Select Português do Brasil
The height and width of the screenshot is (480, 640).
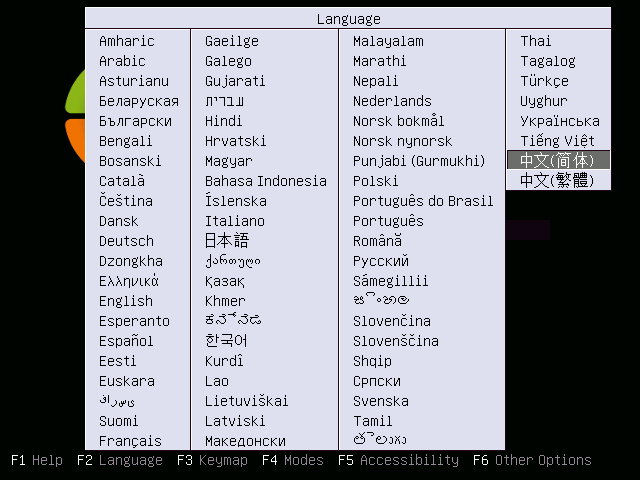pos(423,201)
